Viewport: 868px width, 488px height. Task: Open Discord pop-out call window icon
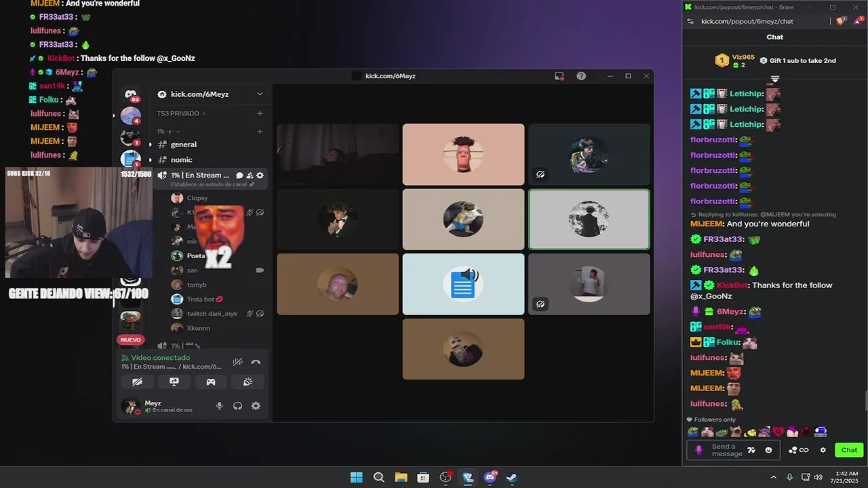click(x=559, y=76)
